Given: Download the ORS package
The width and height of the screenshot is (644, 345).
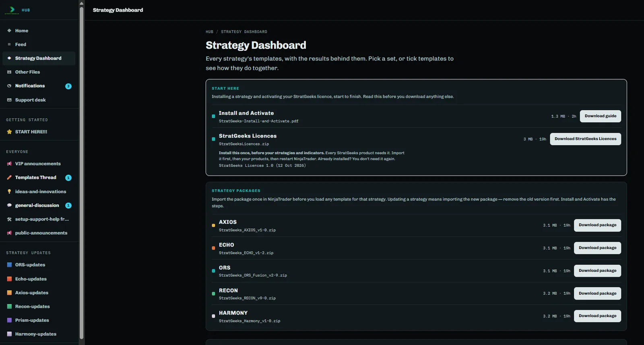Looking at the screenshot, I should point(597,271).
